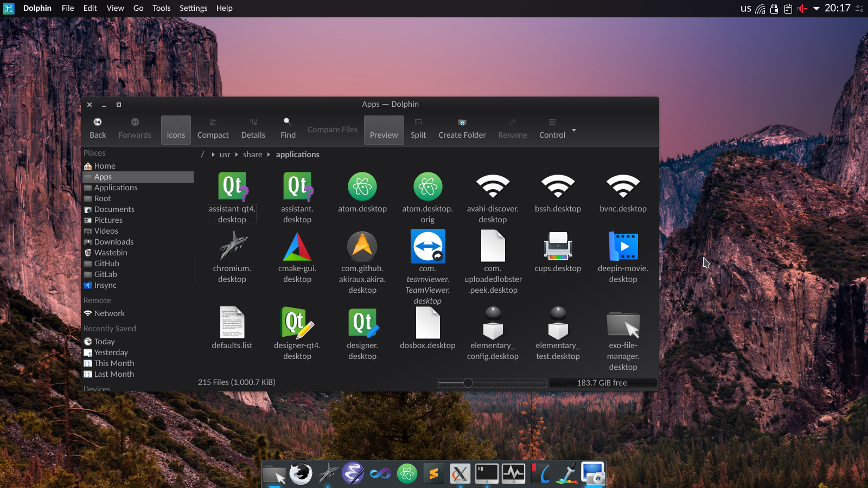Open Root place in sidebar
This screenshot has width=868, height=488.
(138, 198)
